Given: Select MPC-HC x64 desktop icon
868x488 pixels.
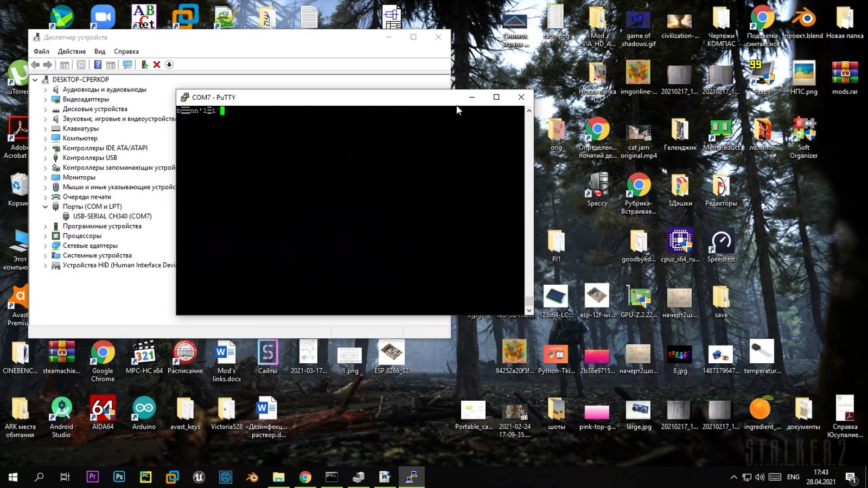Looking at the screenshot, I should (144, 358).
